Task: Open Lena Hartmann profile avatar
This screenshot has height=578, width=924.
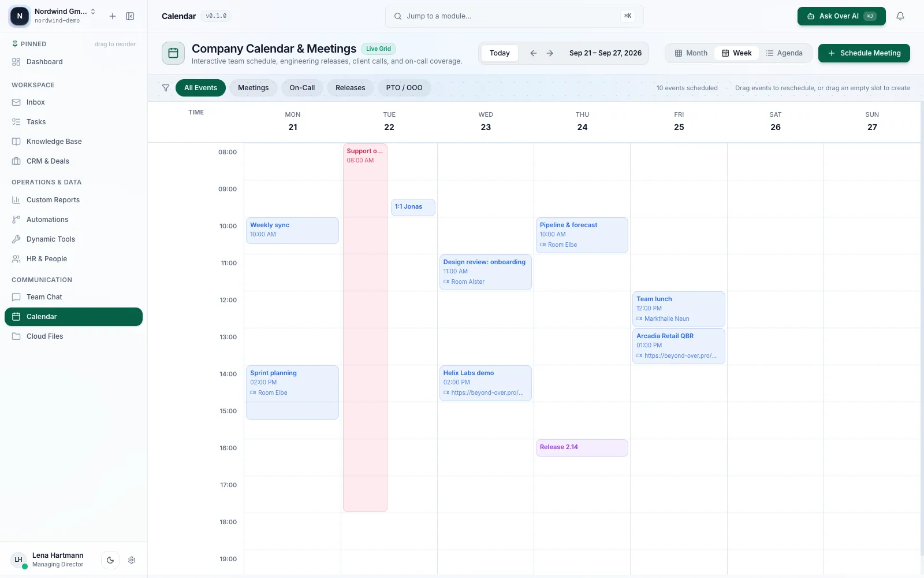Action: pos(18,560)
